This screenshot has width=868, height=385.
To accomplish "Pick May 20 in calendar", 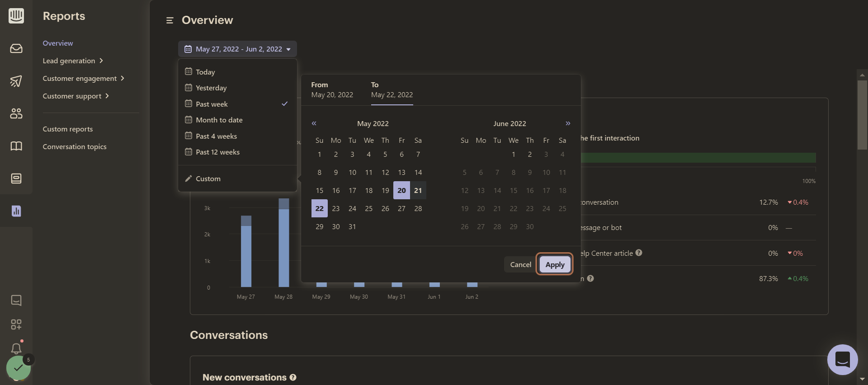I will [401, 190].
